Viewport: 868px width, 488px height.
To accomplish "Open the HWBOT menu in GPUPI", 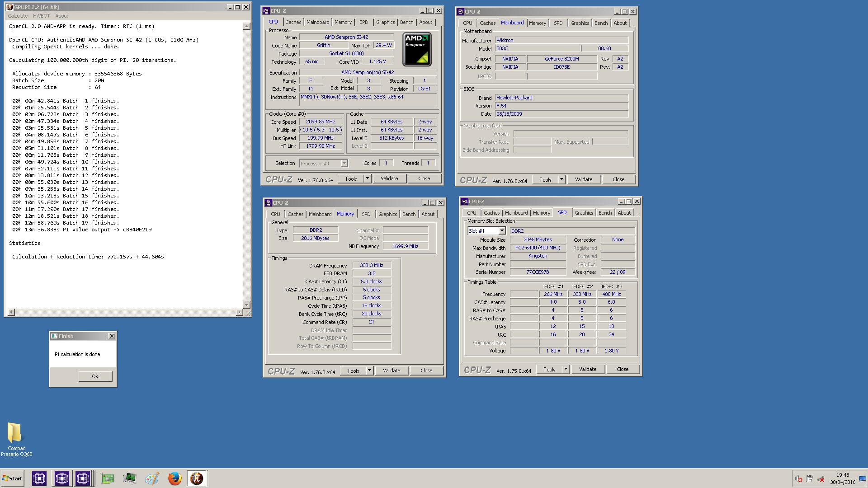I will coord(41,16).
